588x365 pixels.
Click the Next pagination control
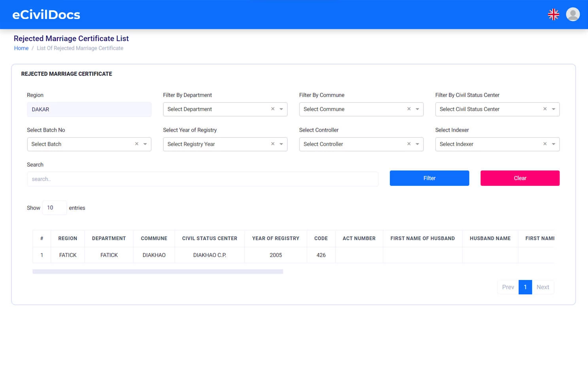tap(543, 287)
